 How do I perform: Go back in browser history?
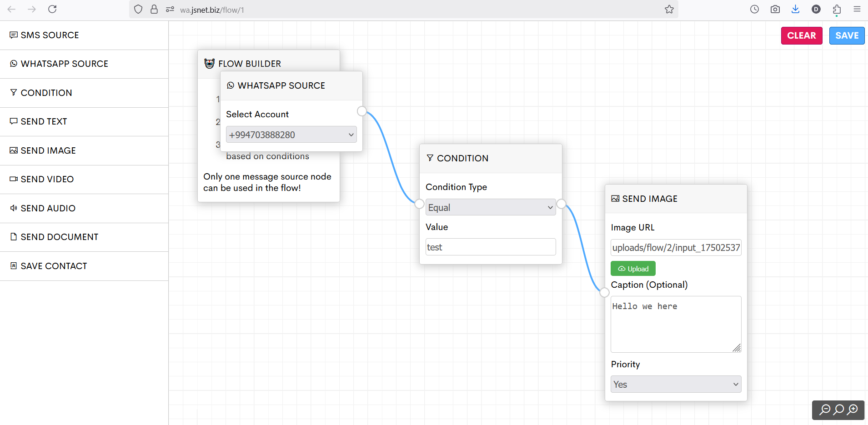11,9
